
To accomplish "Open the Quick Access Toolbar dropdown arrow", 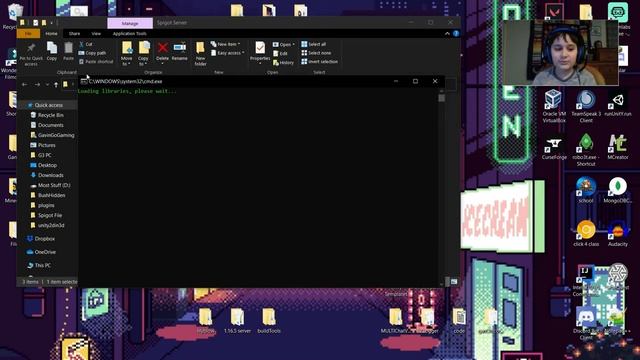I will tap(52, 23).
